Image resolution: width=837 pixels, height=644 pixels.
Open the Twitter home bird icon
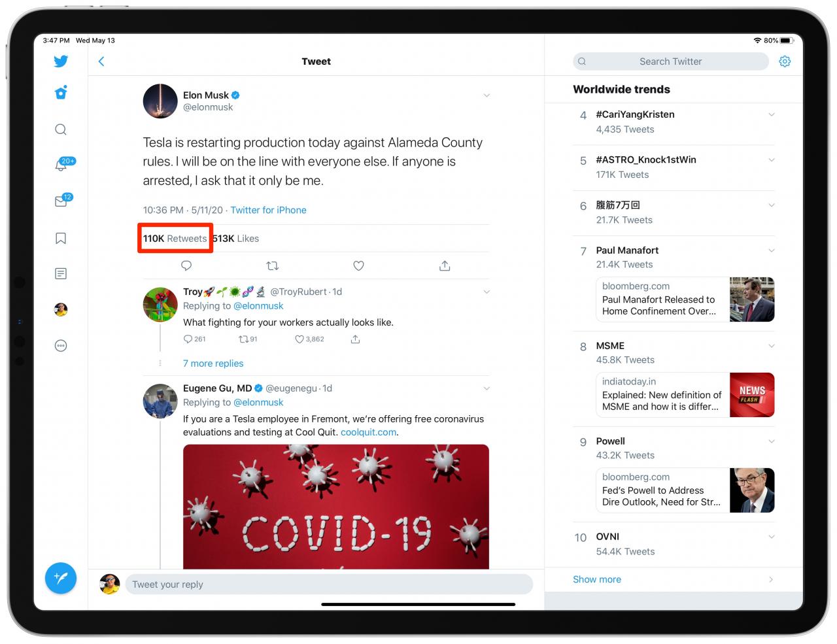pos(61,61)
